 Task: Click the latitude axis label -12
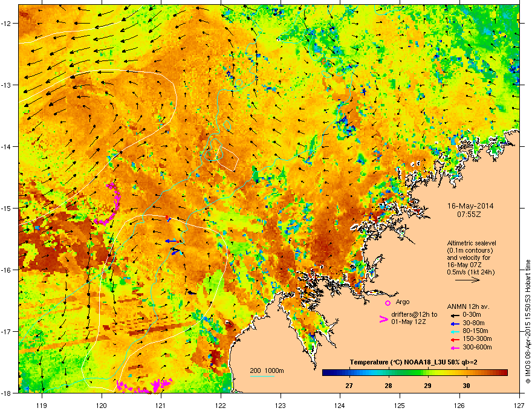tap(6, 23)
